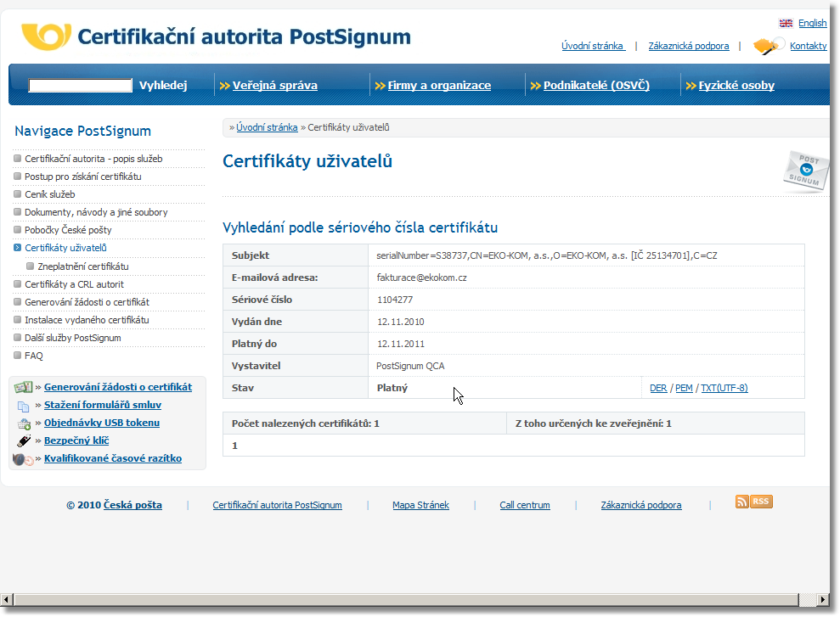Viewport: 840px width, 617px height.
Task: Click the Platný status value
Action: point(392,388)
